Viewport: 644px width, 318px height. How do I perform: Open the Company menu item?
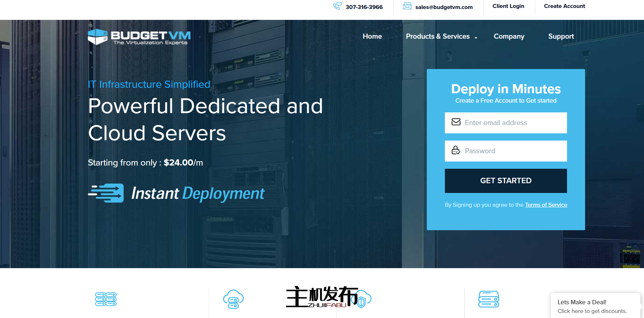[x=509, y=36]
